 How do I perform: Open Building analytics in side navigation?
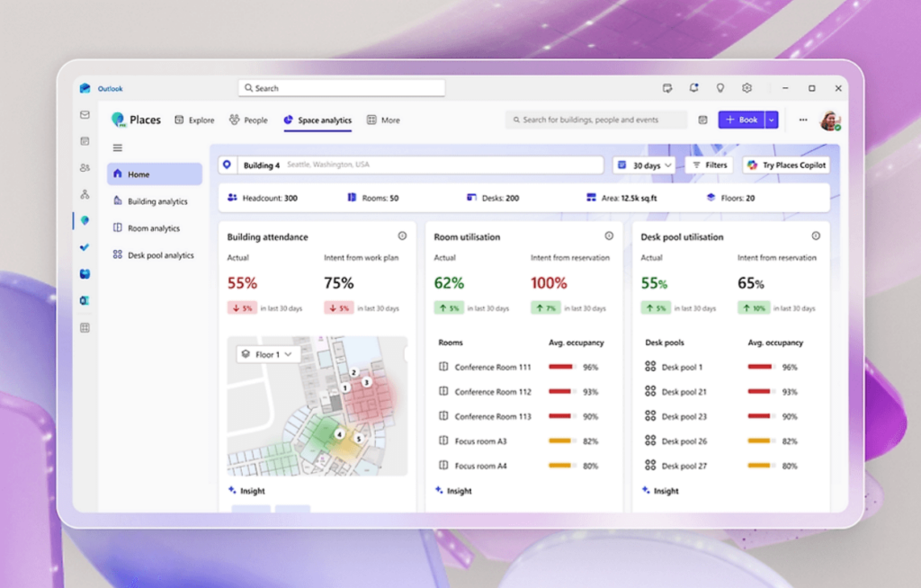click(x=155, y=200)
